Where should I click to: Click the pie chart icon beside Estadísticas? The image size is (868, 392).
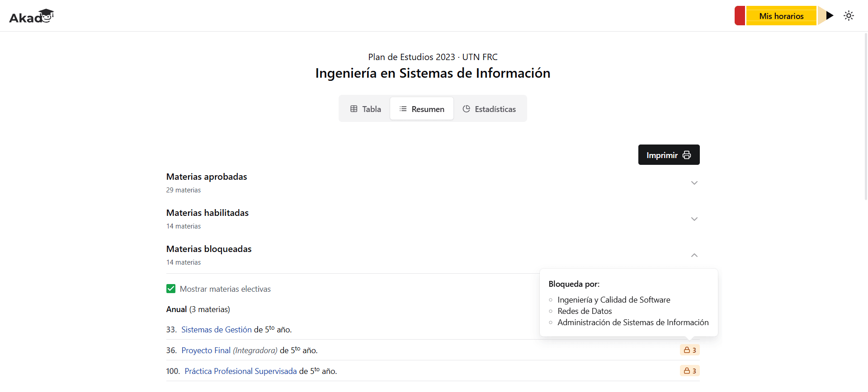click(x=467, y=109)
